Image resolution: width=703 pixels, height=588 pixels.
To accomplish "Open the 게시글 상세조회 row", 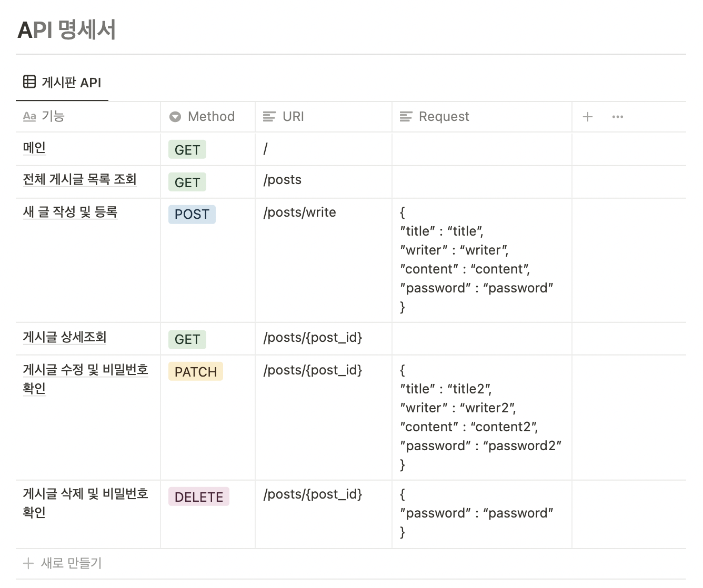I will tap(65, 337).
